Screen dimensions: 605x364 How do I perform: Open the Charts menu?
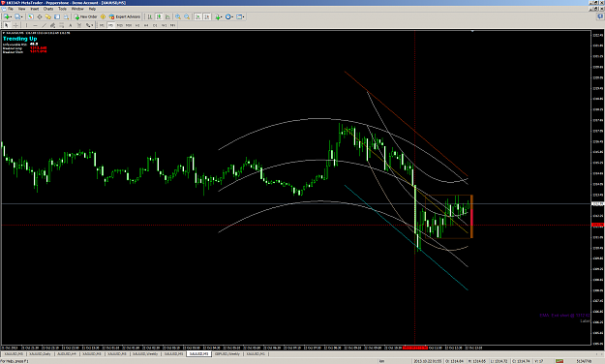pos(48,9)
